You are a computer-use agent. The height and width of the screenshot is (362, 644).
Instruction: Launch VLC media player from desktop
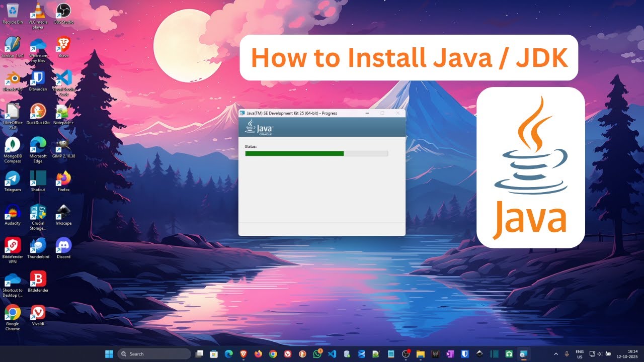38,15
